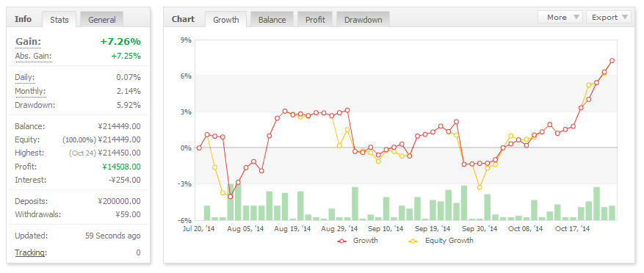Image resolution: width=644 pixels, height=273 pixels.
Task: Select the Info tab
Action: (x=23, y=19)
